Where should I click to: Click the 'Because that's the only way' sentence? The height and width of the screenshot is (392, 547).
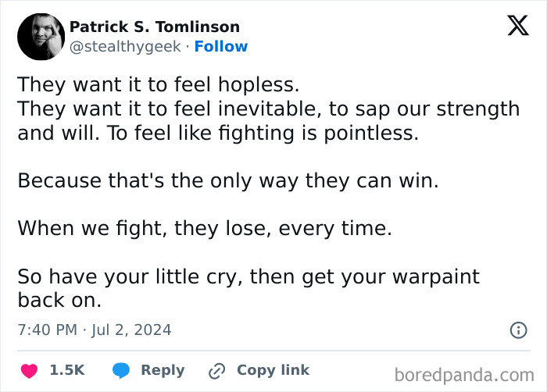point(228,181)
